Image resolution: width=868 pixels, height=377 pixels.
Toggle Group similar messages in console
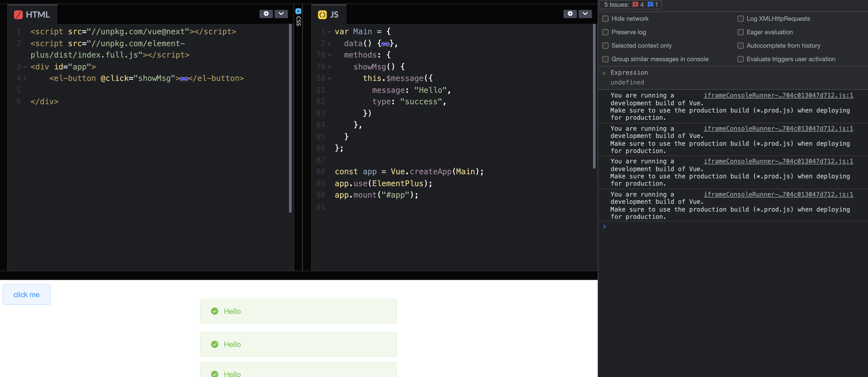[605, 59]
